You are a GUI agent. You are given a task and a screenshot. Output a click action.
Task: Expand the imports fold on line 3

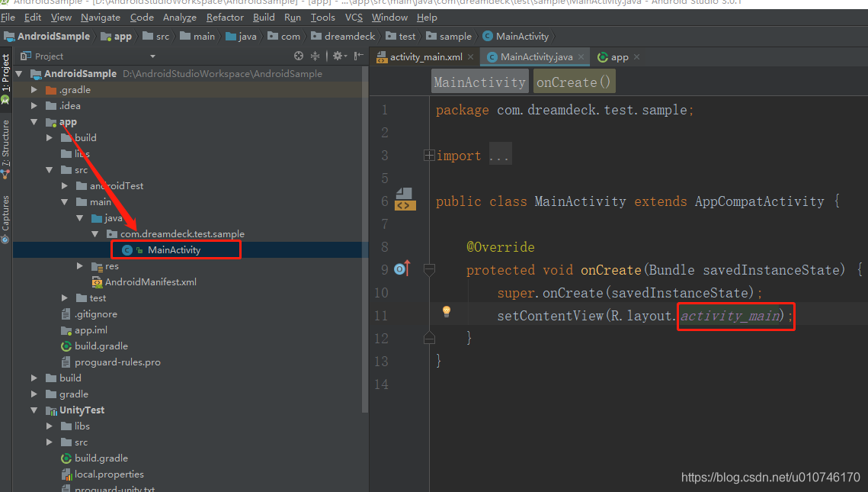coord(429,155)
